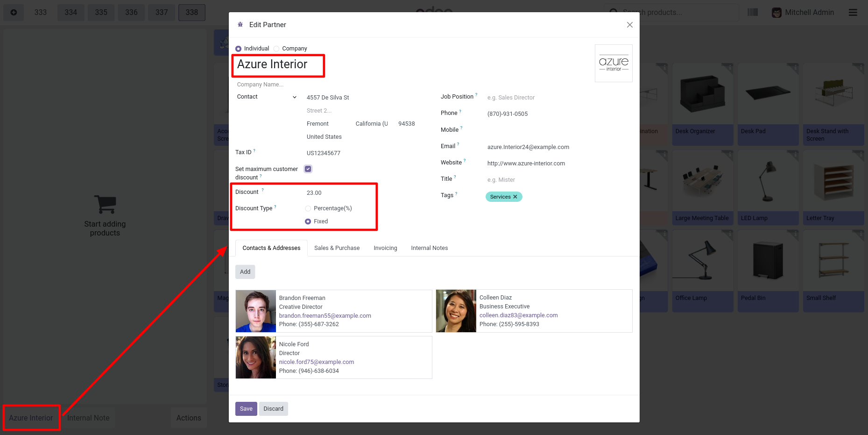Click the Azure Interior logo image
Screen dimensions: 868x435
(614, 64)
